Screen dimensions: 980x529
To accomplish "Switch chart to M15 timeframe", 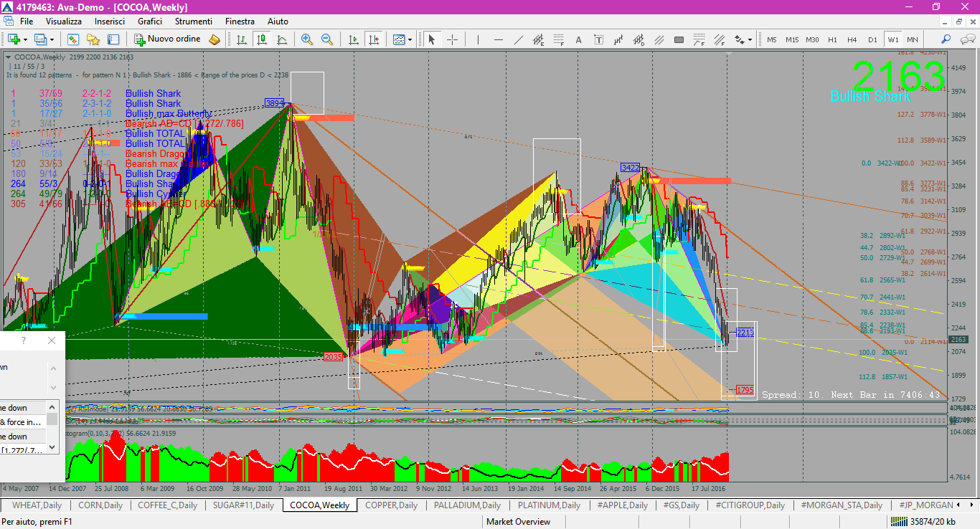I will (x=792, y=39).
